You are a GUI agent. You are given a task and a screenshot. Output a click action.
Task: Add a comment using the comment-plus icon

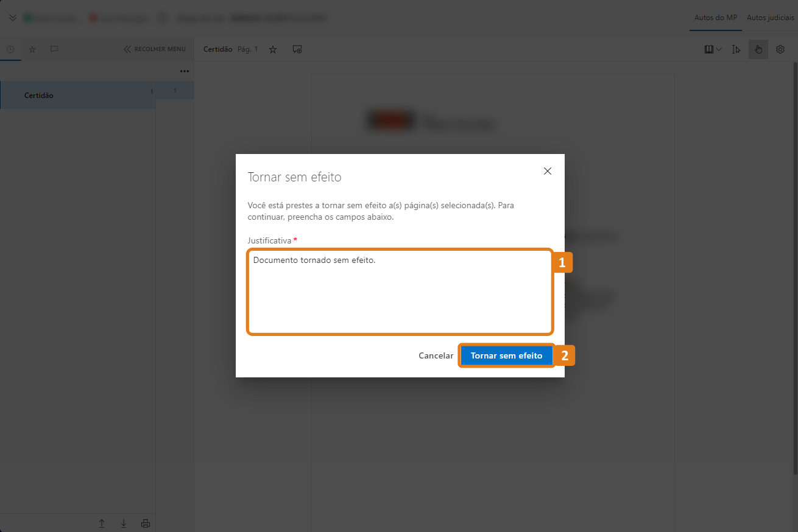tap(297, 49)
